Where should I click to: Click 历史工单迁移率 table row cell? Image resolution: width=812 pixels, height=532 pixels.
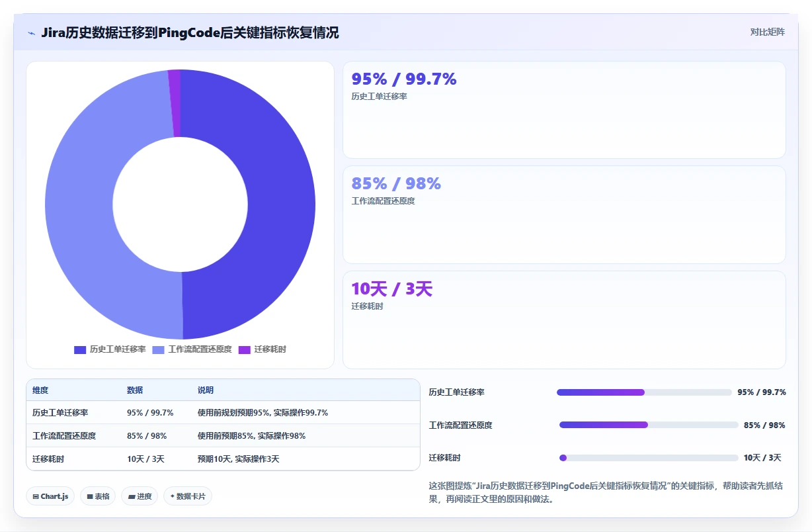(x=60, y=412)
